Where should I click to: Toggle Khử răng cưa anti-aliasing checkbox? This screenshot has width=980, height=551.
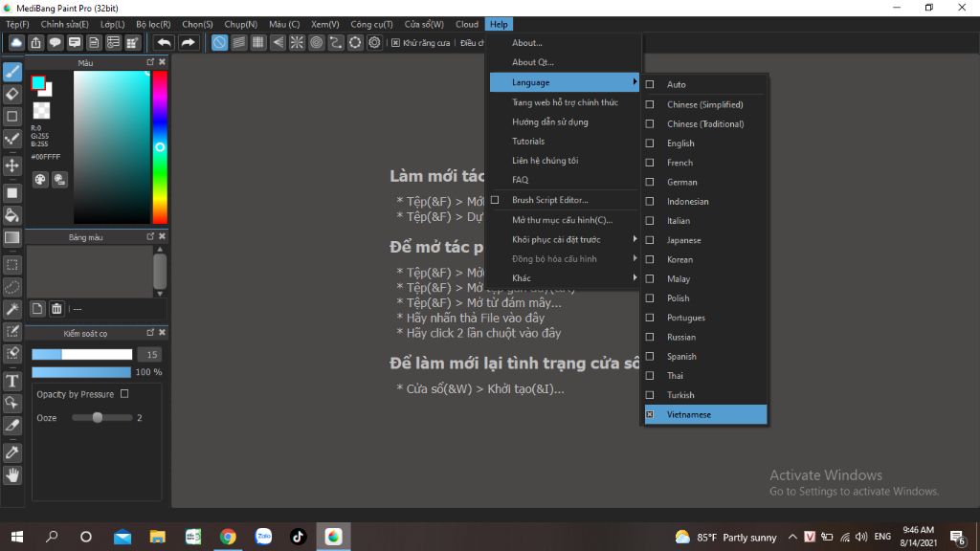[395, 42]
